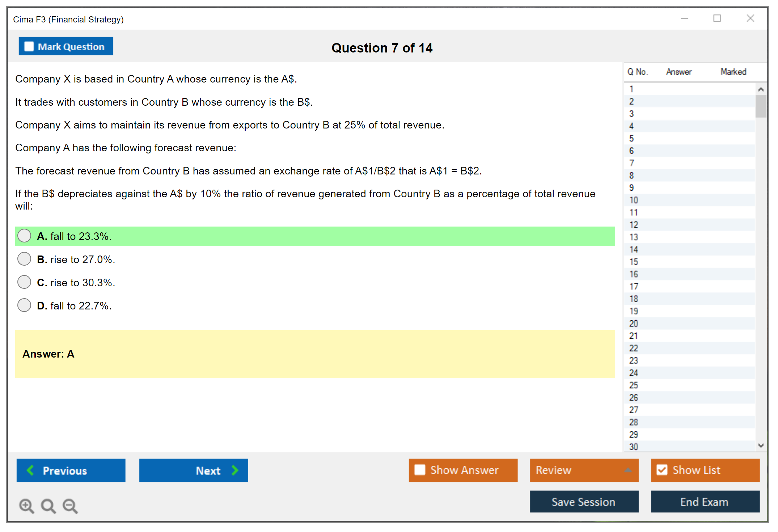
Task: Click the End Exam button
Action: coord(705,502)
